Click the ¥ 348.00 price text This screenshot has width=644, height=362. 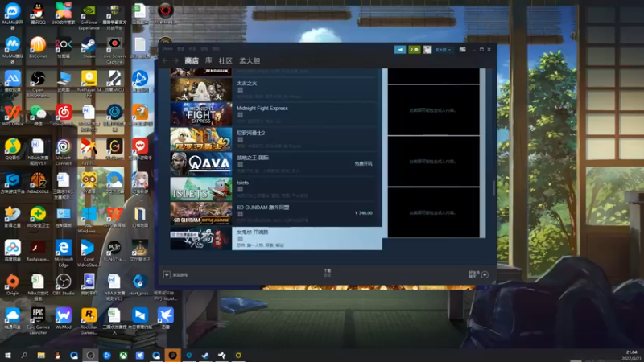pos(364,213)
